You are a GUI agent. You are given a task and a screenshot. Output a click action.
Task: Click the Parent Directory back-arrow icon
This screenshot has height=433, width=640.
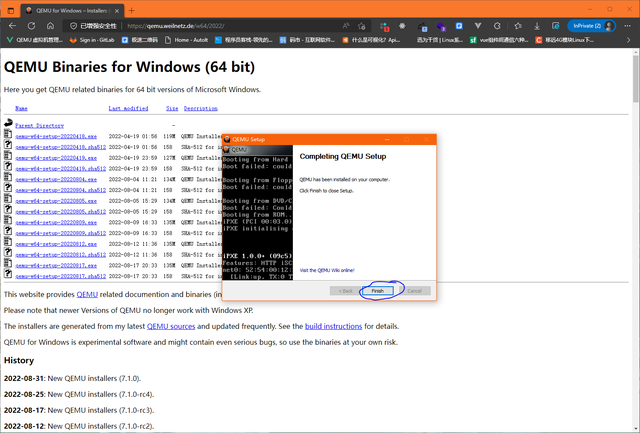tap(8, 122)
